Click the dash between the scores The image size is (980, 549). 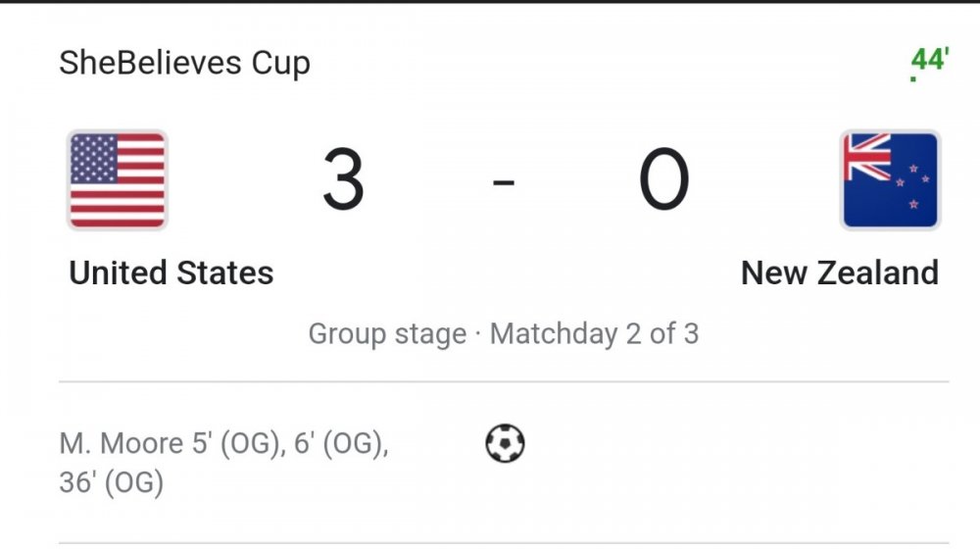click(504, 182)
